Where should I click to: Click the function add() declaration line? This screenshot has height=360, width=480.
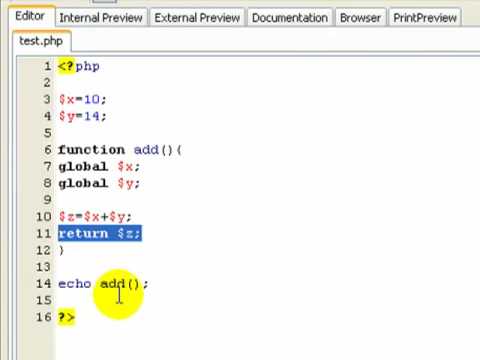point(120,150)
